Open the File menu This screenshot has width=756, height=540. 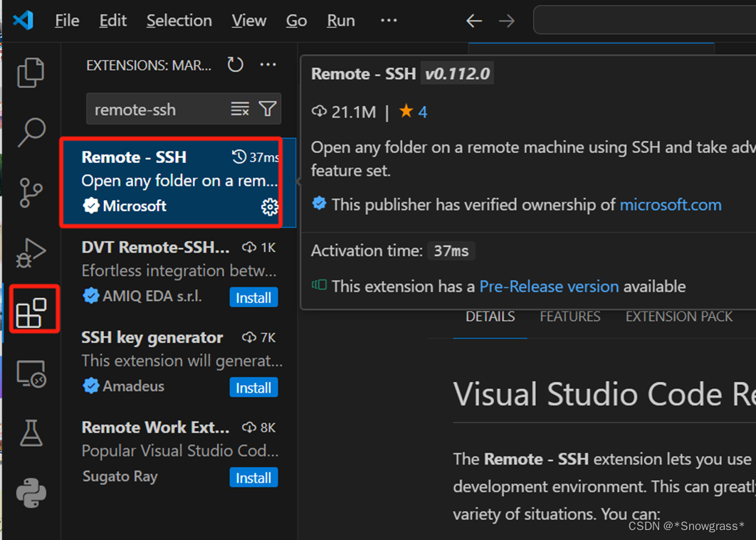(67, 21)
